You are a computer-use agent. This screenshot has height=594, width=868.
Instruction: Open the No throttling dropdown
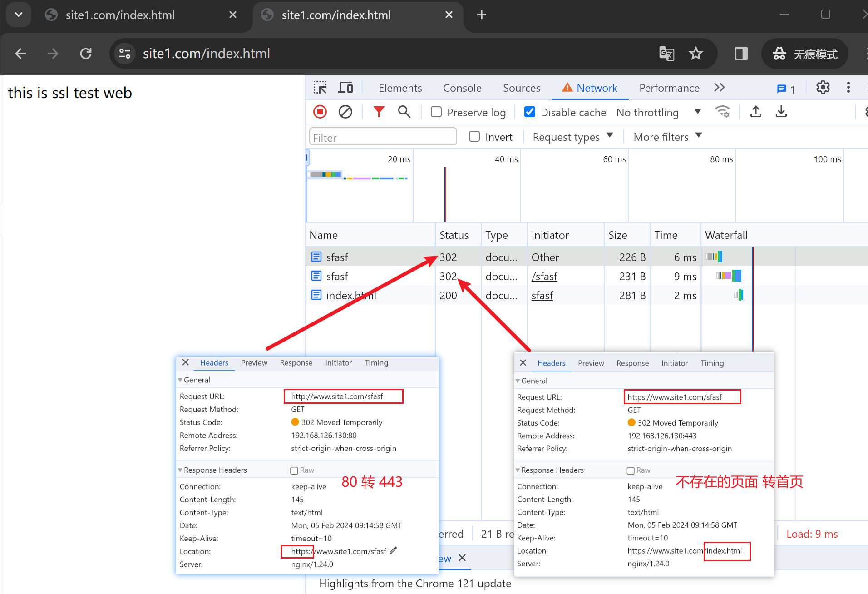pyautogui.click(x=658, y=112)
